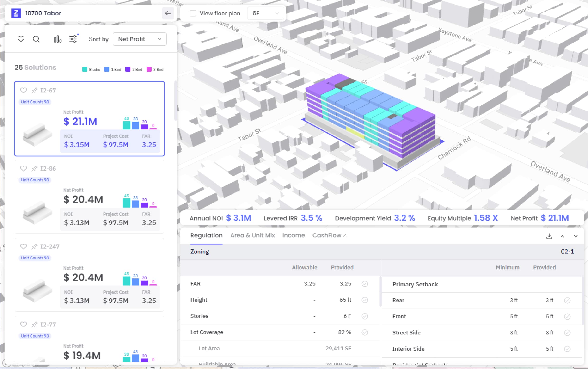Download the regulation report
The width and height of the screenshot is (588, 369).
(549, 236)
